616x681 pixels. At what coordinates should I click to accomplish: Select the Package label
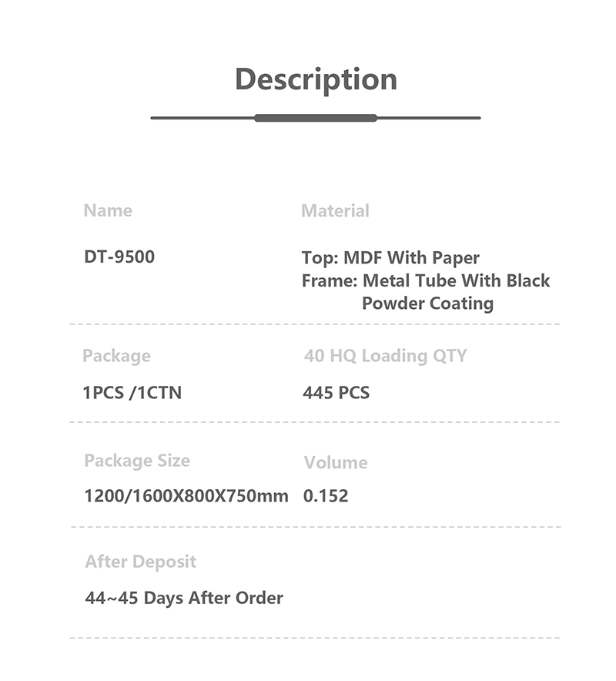click(117, 356)
